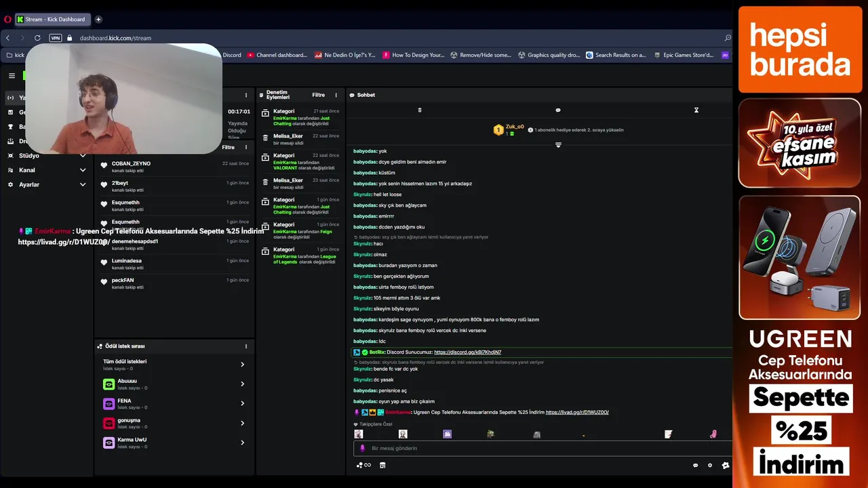Open the Filtre menu in activity feed
This screenshot has width=868, height=488.
tap(229, 147)
